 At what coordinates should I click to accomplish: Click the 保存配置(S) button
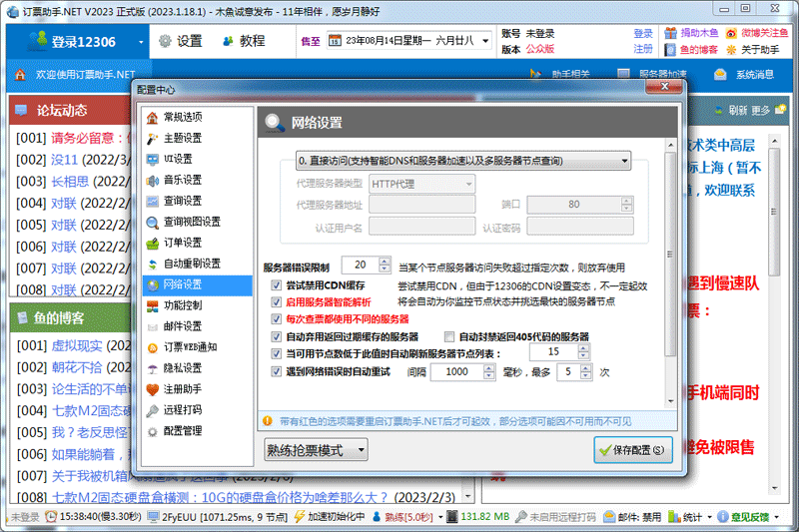(633, 450)
